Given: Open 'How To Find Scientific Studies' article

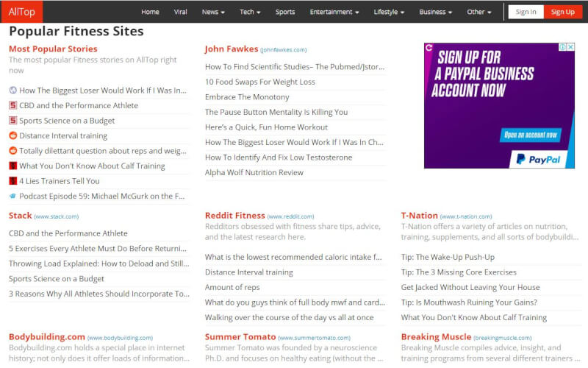Looking at the screenshot, I should pyautogui.click(x=295, y=67).
